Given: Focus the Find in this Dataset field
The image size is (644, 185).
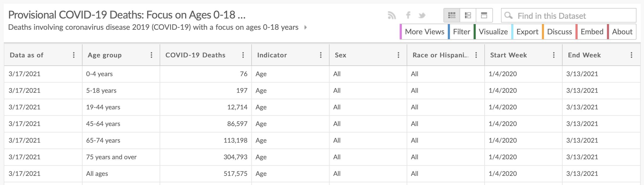Looking at the screenshot, I should click(x=568, y=16).
